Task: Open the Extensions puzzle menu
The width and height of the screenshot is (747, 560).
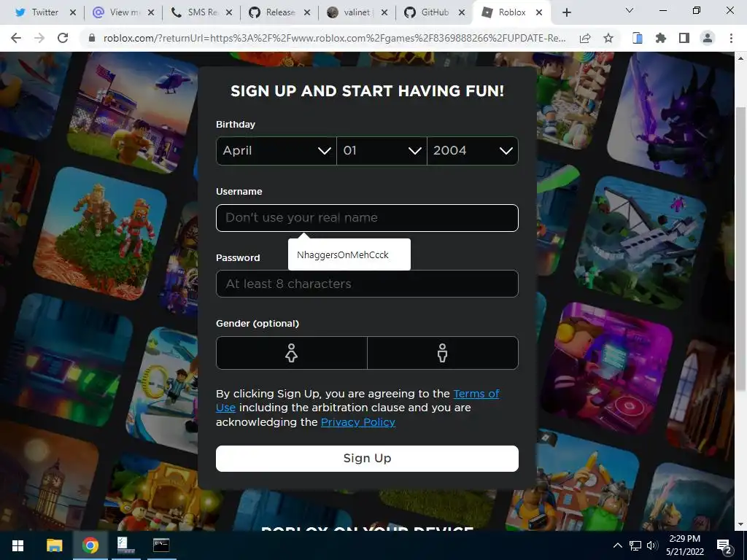Action: 661,38
